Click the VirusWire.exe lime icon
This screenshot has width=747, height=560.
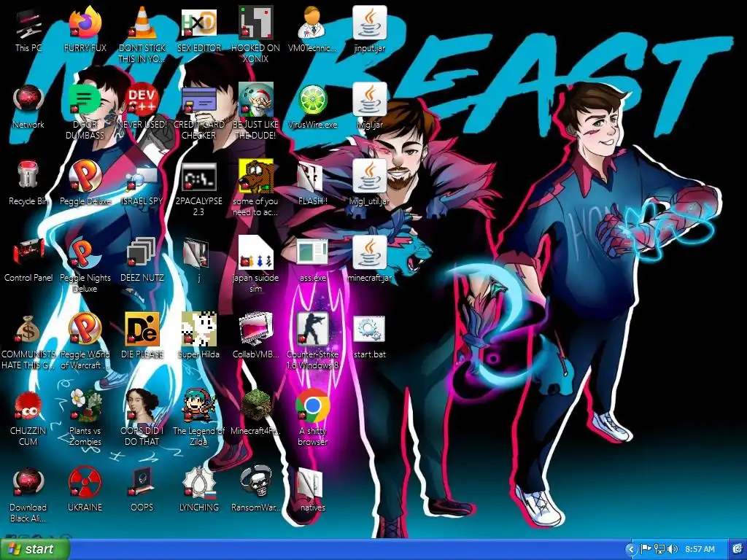(x=312, y=100)
